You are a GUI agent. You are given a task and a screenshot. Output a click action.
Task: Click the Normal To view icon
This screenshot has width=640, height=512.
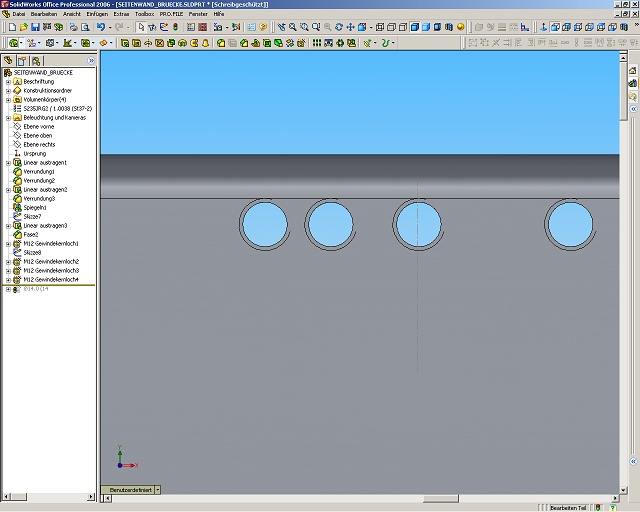(543, 27)
